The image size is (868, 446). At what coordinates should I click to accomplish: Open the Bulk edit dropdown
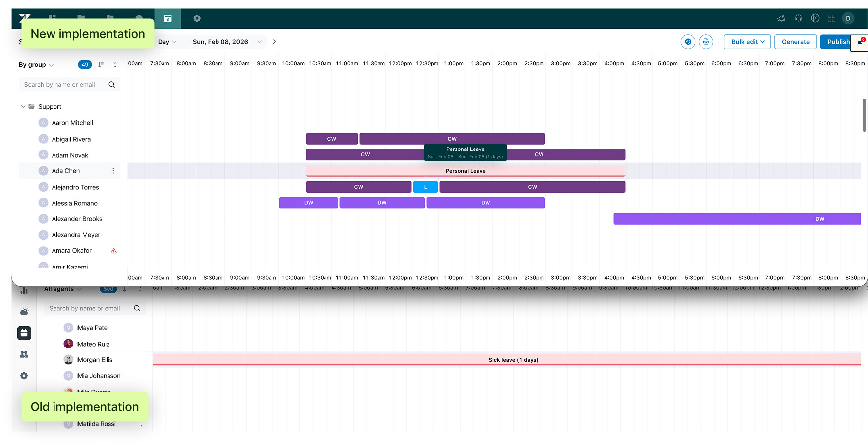(x=748, y=42)
